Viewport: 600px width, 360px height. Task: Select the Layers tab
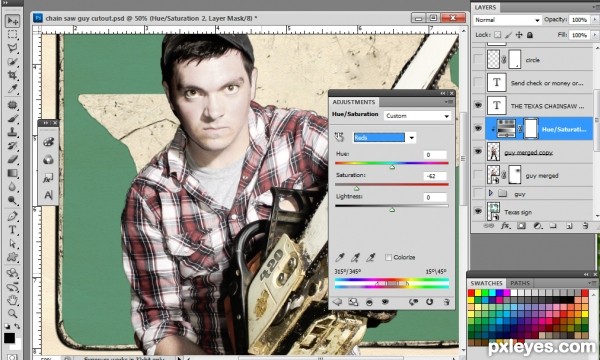click(485, 7)
